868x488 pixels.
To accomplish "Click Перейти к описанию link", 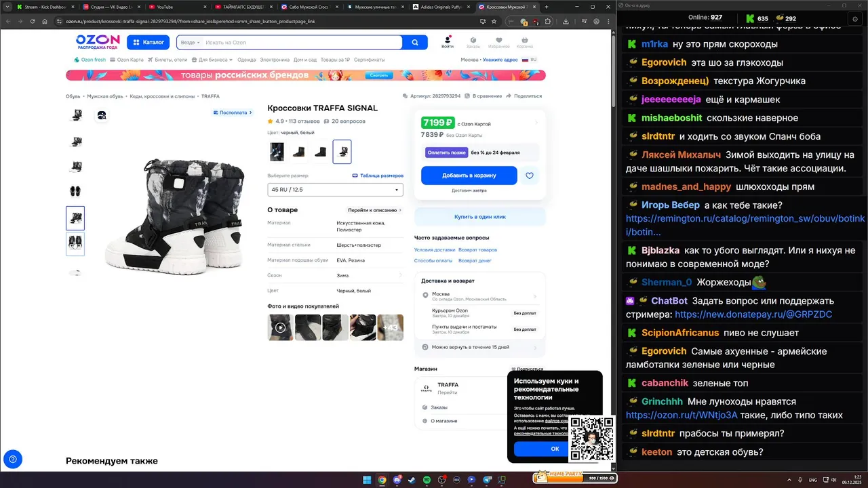I will pos(374,210).
